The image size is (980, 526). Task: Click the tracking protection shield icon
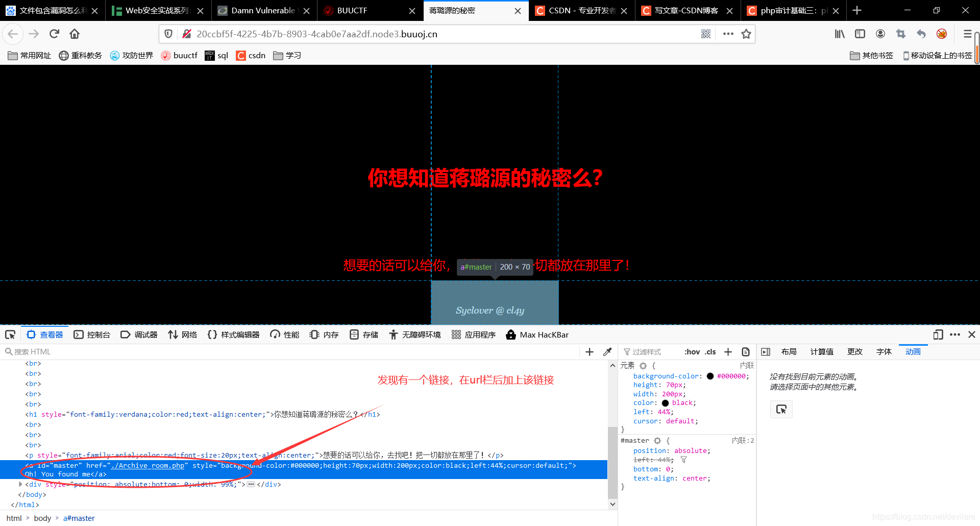point(168,34)
